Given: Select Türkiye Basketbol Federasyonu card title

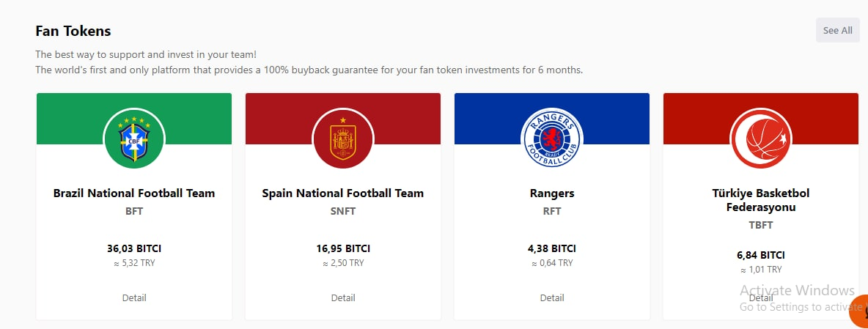Looking at the screenshot, I should 761,200.
